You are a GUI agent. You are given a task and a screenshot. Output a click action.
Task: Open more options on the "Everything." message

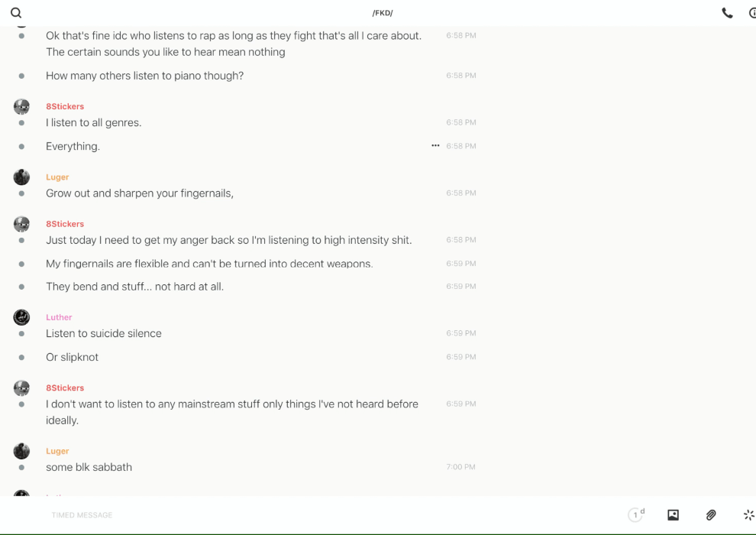coord(435,146)
